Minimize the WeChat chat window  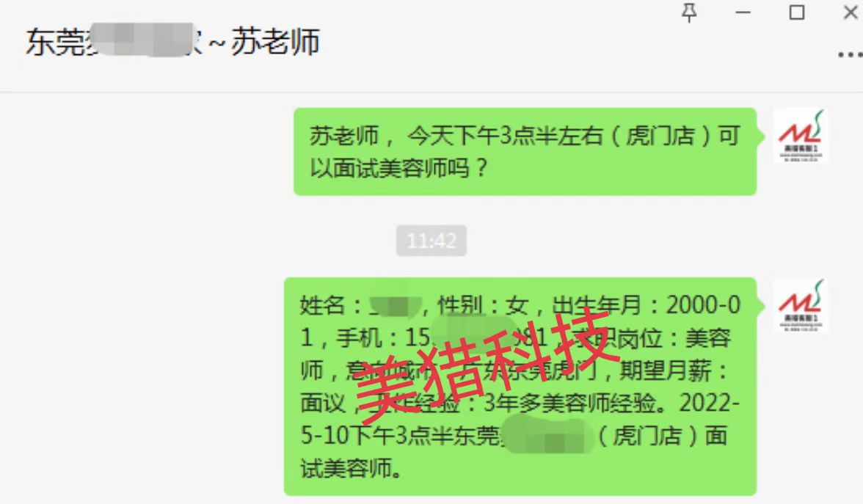743,12
